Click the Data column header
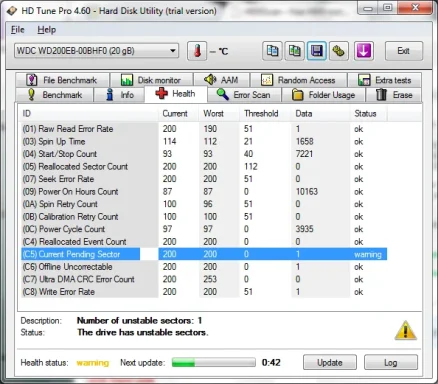 coord(321,114)
